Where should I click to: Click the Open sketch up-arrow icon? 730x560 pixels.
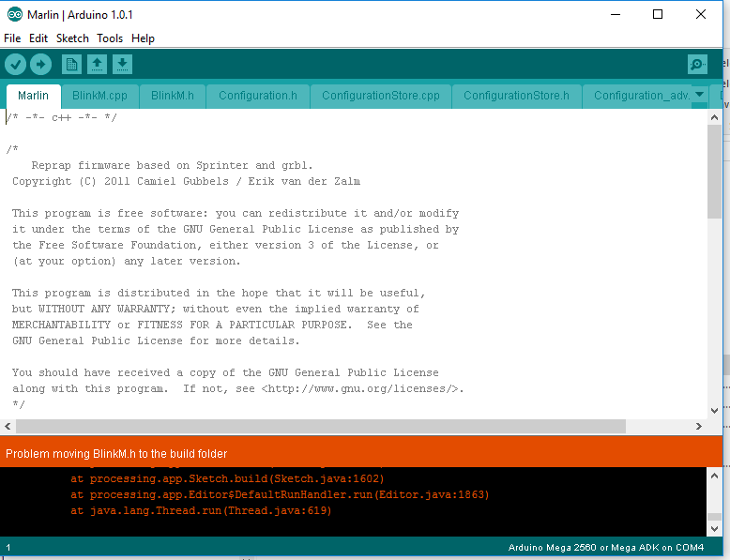(x=97, y=64)
